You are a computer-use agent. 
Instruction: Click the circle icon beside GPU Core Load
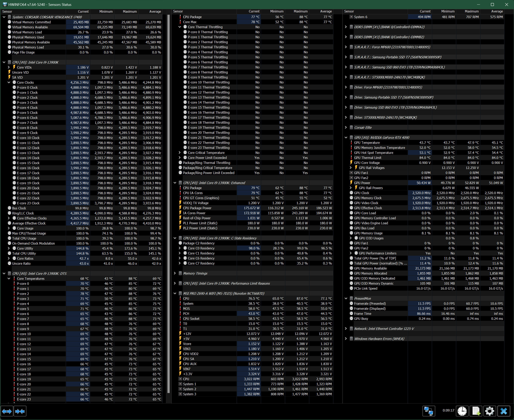pyautogui.click(x=351, y=213)
